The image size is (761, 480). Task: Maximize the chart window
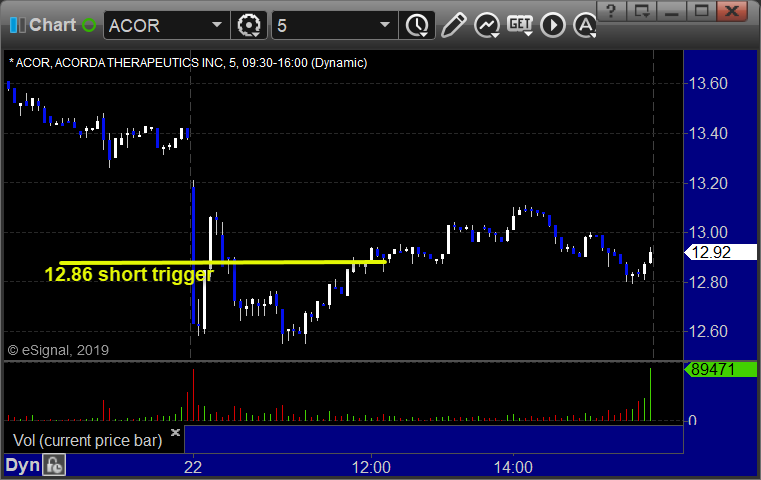pyautogui.click(x=701, y=10)
